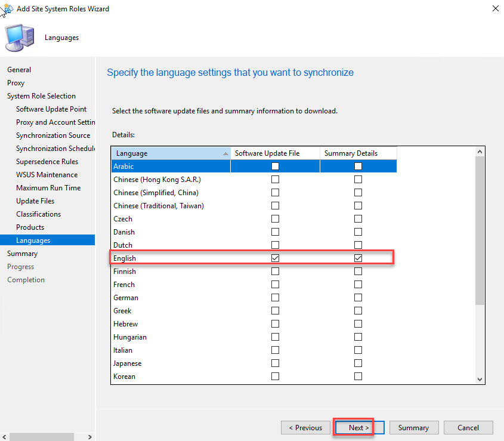Open the Products wizard step

point(30,227)
